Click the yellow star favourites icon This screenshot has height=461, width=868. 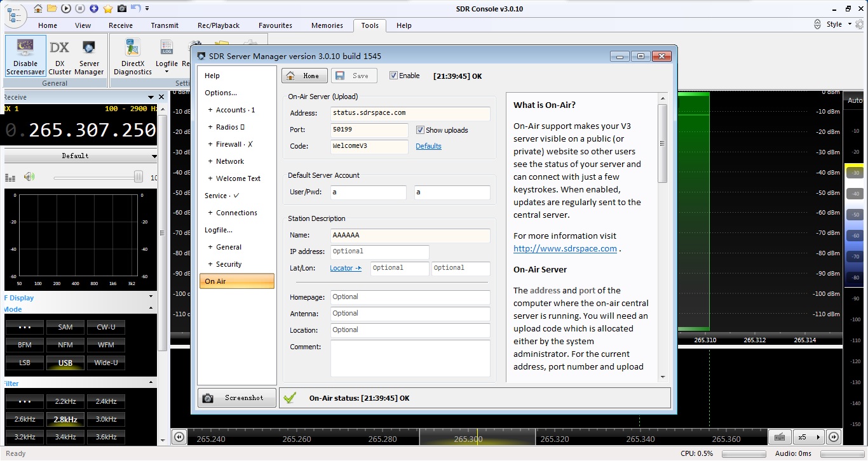pos(108,9)
